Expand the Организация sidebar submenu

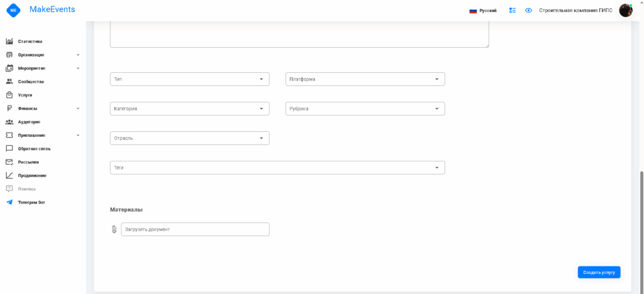(x=78, y=55)
